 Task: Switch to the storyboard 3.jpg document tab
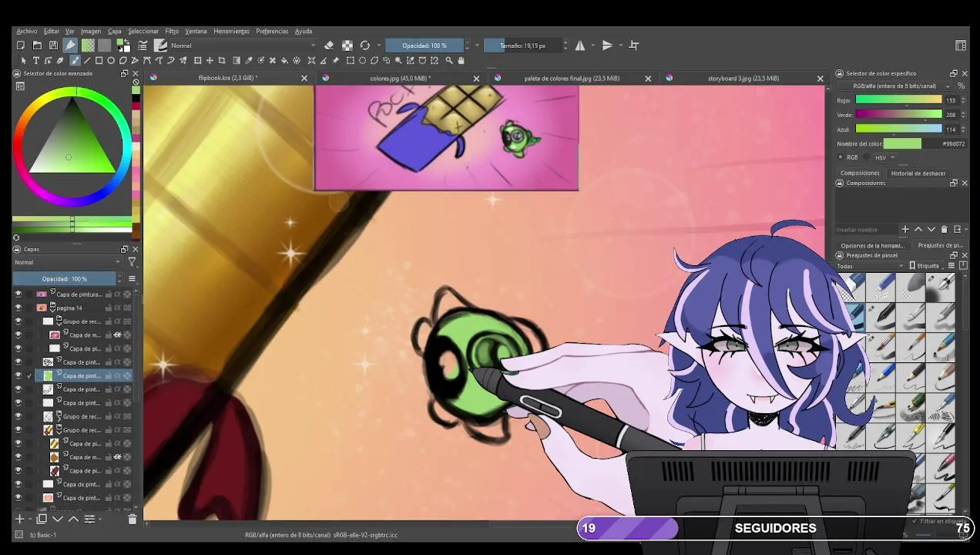tap(743, 79)
